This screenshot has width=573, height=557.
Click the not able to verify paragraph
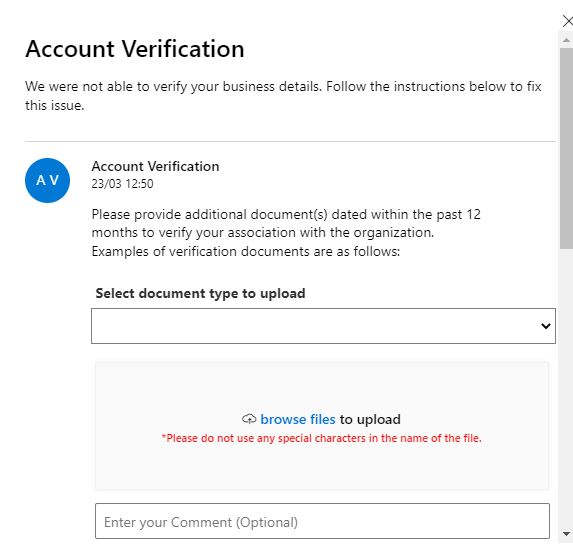click(x=283, y=96)
